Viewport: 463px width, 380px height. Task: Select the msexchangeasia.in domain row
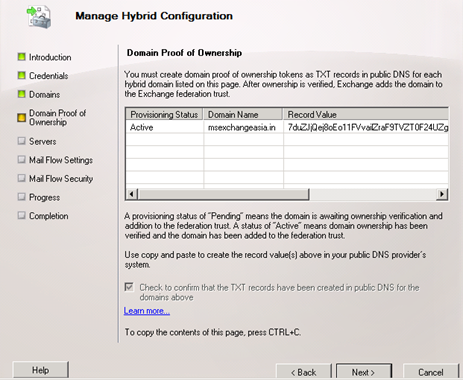(x=287, y=127)
